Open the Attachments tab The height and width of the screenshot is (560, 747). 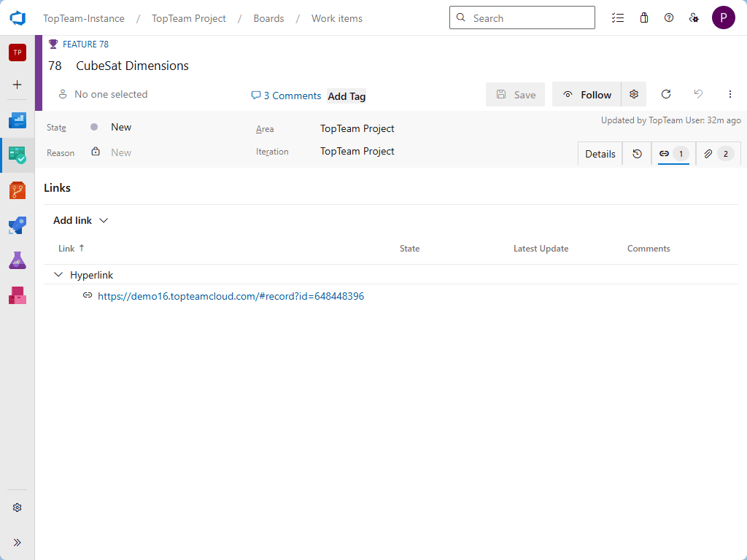click(x=716, y=154)
